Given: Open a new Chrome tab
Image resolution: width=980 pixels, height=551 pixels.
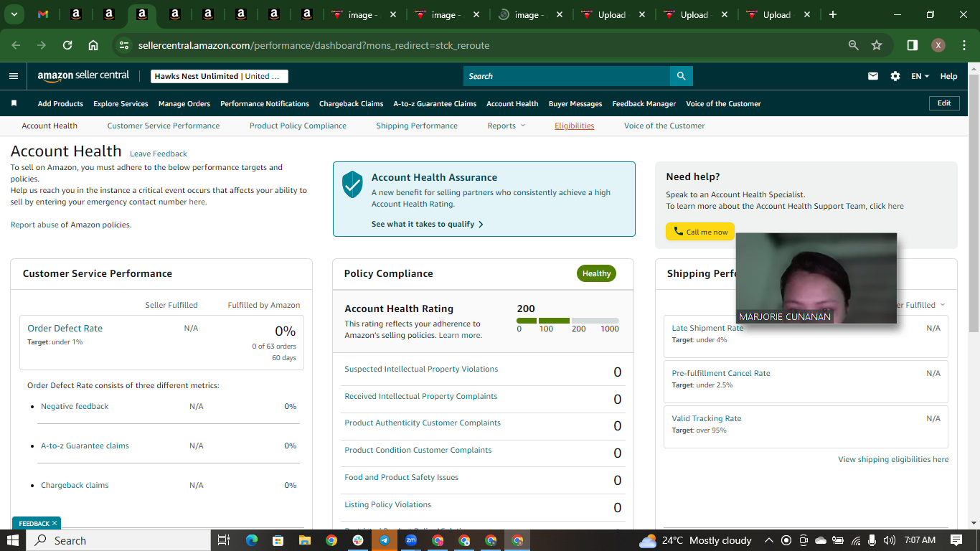Looking at the screenshot, I should pos(833,14).
